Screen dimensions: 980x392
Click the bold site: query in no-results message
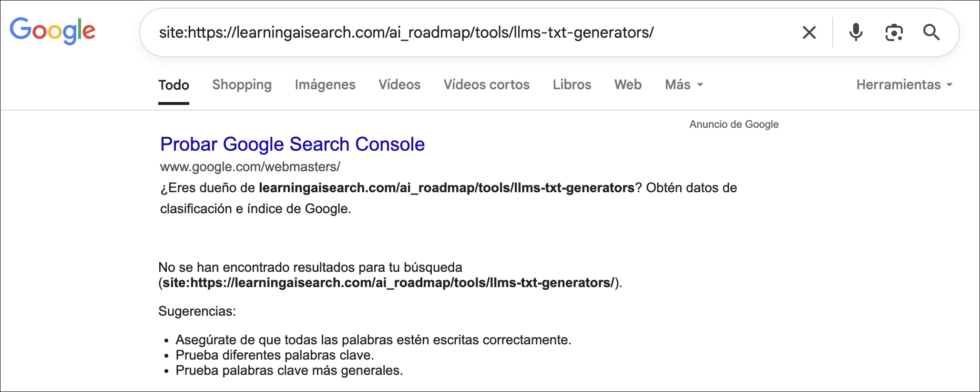pyautogui.click(x=388, y=283)
